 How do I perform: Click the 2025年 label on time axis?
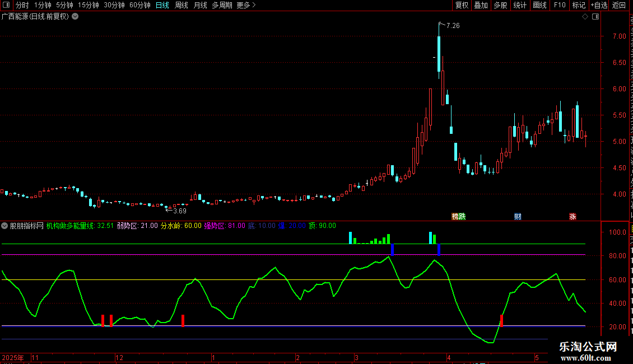pos(12,358)
